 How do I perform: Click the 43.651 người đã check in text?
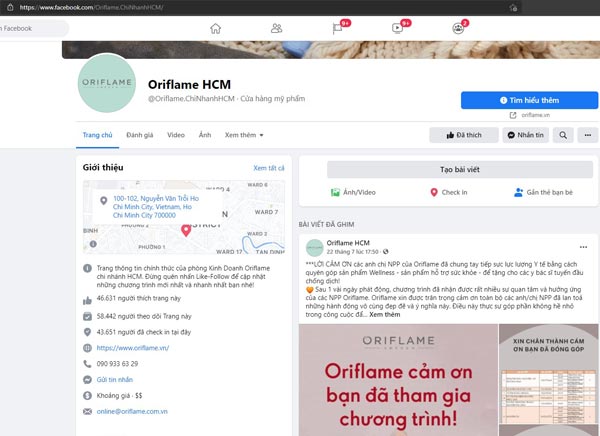click(x=143, y=332)
